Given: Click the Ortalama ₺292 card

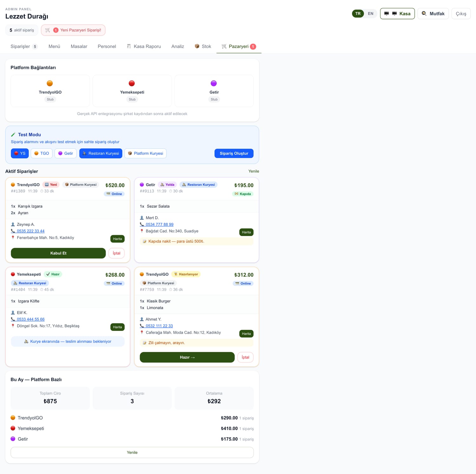Looking at the screenshot, I should [x=214, y=398].
